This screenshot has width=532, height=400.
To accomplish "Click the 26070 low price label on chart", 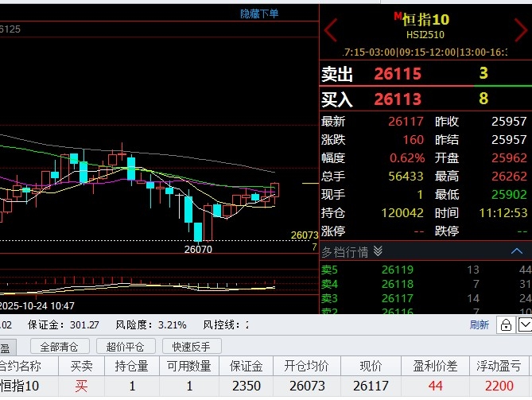I will tap(198, 250).
